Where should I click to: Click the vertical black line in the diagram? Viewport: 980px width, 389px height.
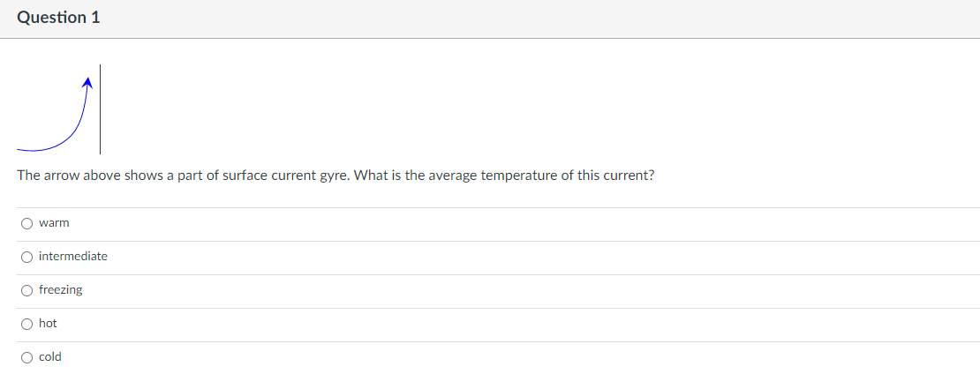100,108
